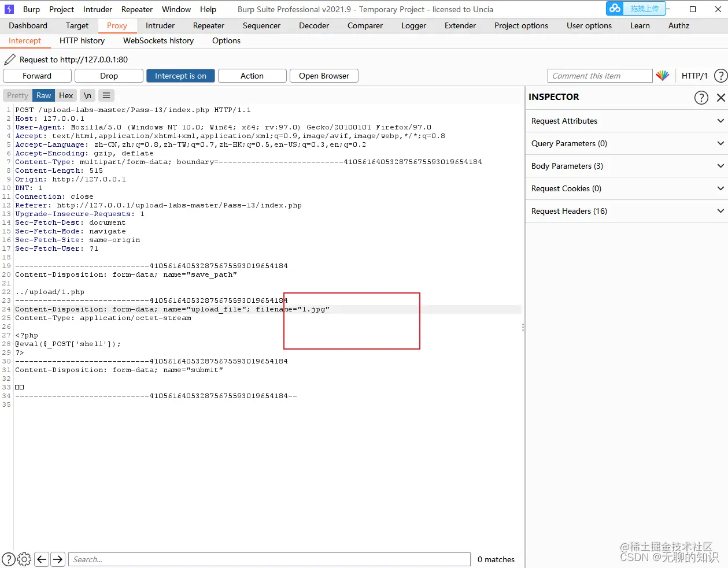
Task: Click the filename="1.jpg" request line
Action: pyautogui.click(x=172, y=309)
